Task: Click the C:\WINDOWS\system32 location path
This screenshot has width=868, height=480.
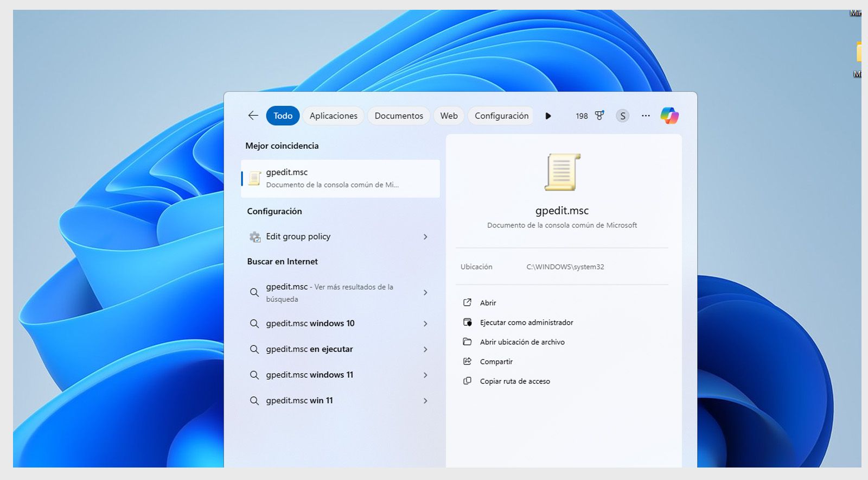Action: pyautogui.click(x=565, y=267)
